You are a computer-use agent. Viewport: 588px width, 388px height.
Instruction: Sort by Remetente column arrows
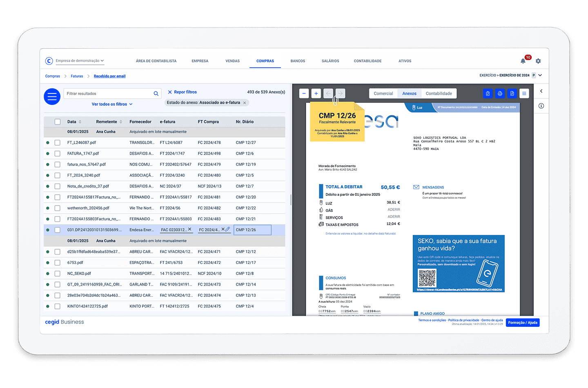point(121,122)
